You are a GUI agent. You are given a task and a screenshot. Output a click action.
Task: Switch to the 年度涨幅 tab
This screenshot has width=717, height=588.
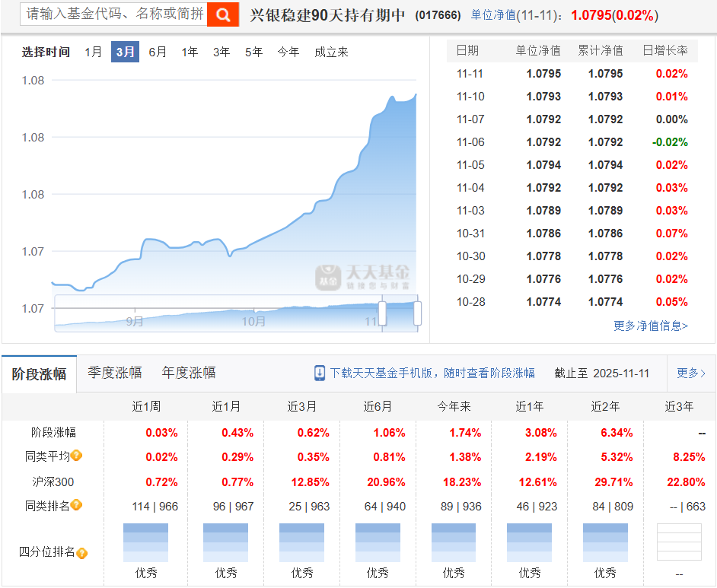click(x=189, y=373)
